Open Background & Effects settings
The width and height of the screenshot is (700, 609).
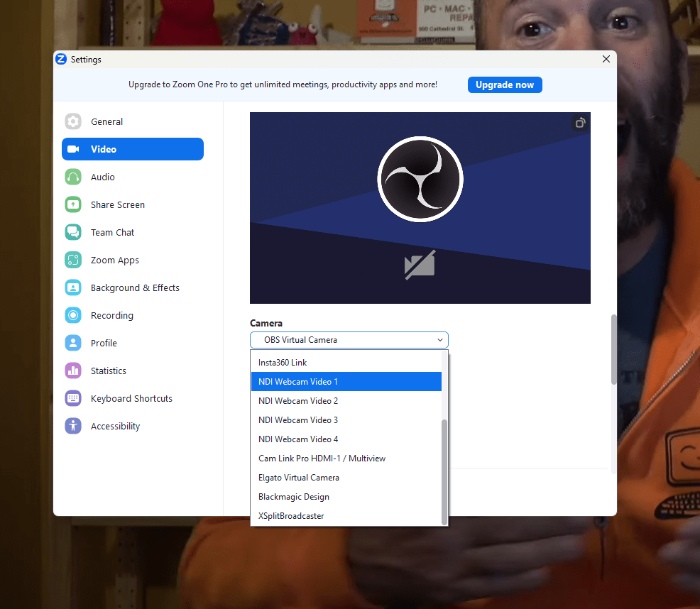click(x=133, y=287)
